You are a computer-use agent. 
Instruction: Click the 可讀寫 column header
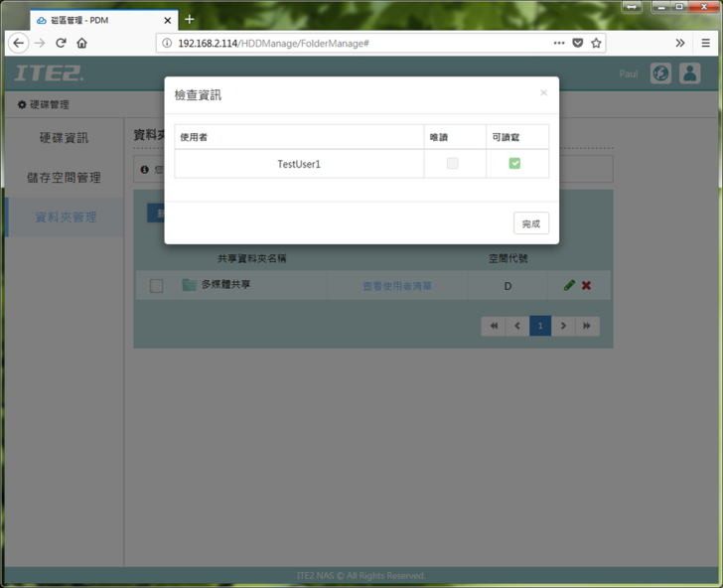tap(517, 137)
